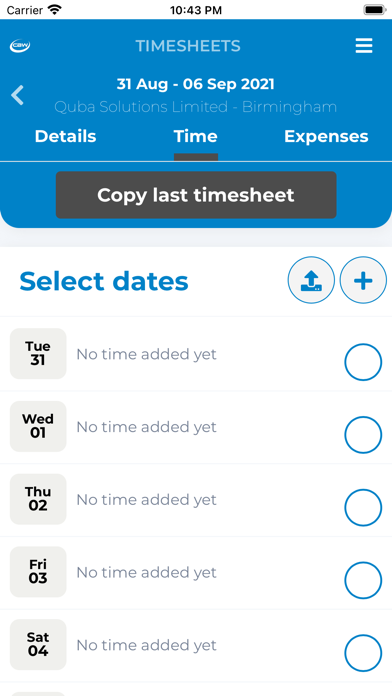Screen dimensions: 392x696
Task: Open the Thu 02 'No time added yet' row
Action: [x=196, y=500]
